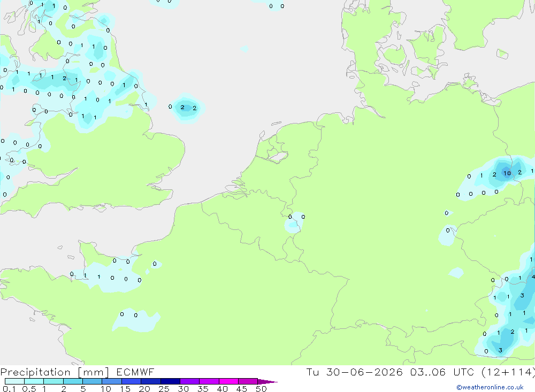Choose the 20–25 mm dark blue swatch
535x392 pixels.
tap(151, 381)
